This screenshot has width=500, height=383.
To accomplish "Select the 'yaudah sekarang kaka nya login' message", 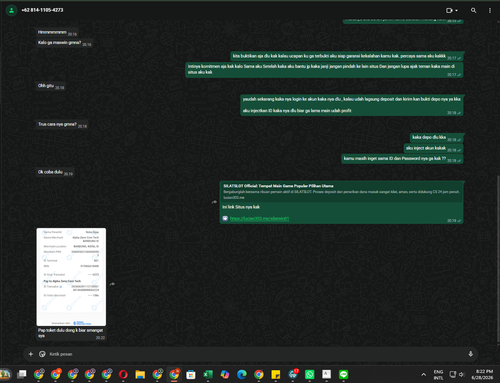I will coord(351,105).
